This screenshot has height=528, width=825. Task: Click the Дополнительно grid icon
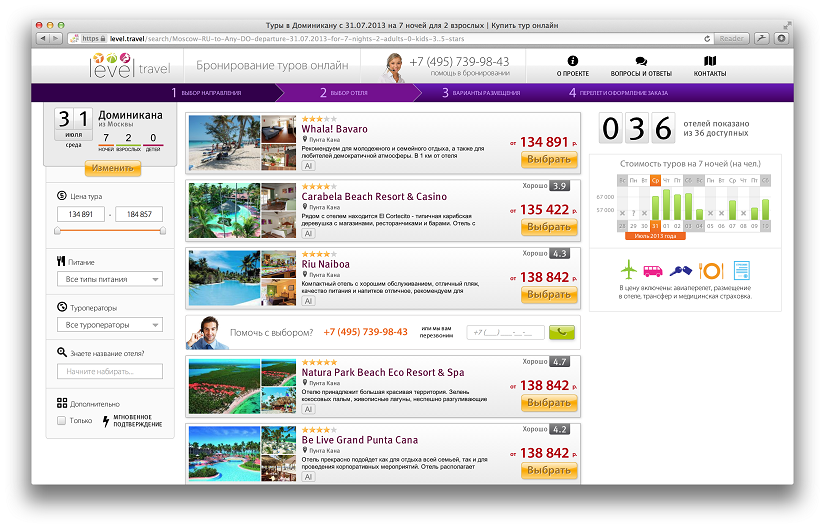[62, 403]
